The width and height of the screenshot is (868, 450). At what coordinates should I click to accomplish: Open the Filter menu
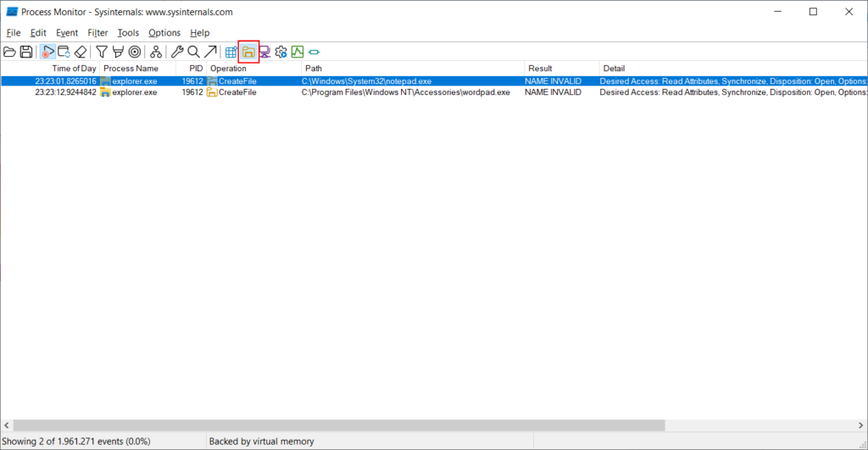point(97,33)
